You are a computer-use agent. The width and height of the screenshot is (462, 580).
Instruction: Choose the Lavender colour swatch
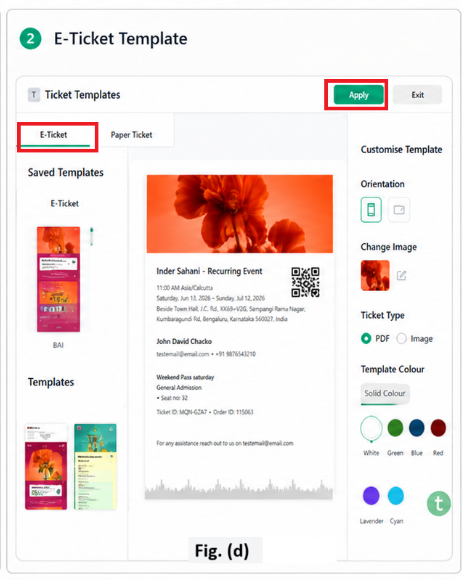tap(371, 496)
